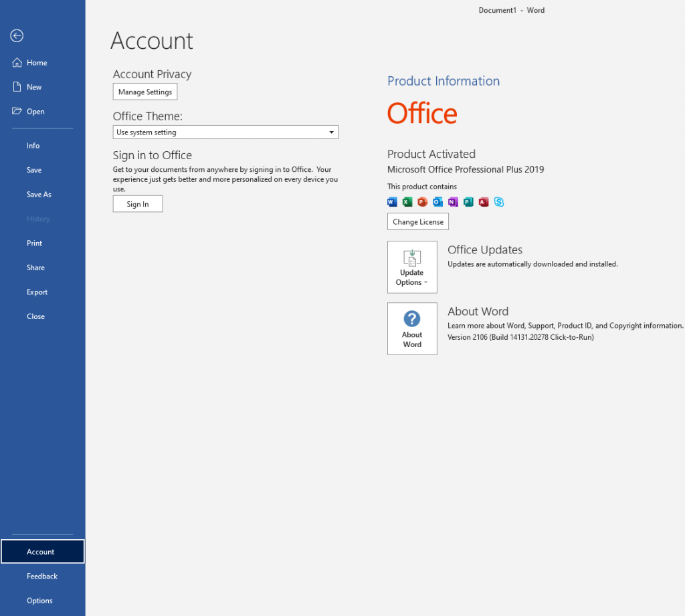Click Change License
Viewport: 685px width, 616px height.
pos(417,221)
